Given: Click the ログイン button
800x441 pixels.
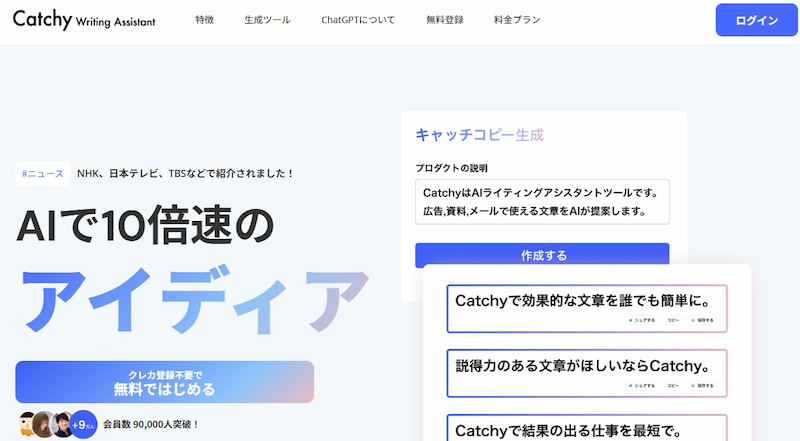Looking at the screenshot, I should 757,20.
